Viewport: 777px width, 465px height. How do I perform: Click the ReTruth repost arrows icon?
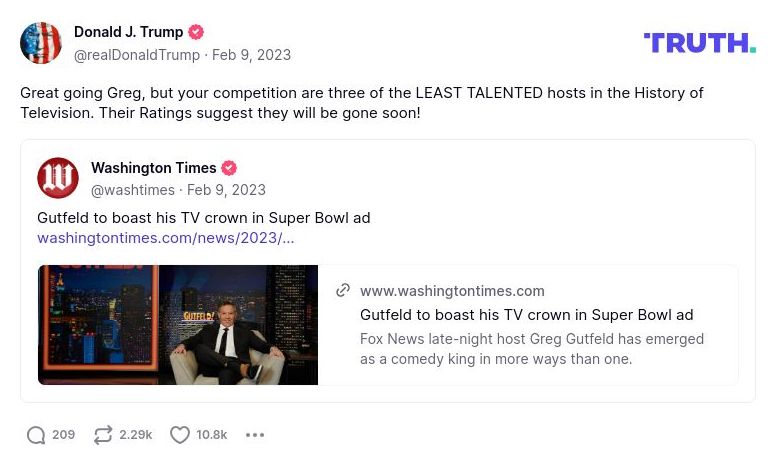pyautogui.click(x=103, y=435)
